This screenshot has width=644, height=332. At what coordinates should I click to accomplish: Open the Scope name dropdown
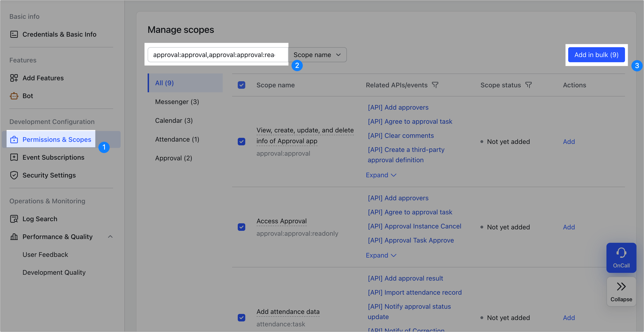[317, 55]
